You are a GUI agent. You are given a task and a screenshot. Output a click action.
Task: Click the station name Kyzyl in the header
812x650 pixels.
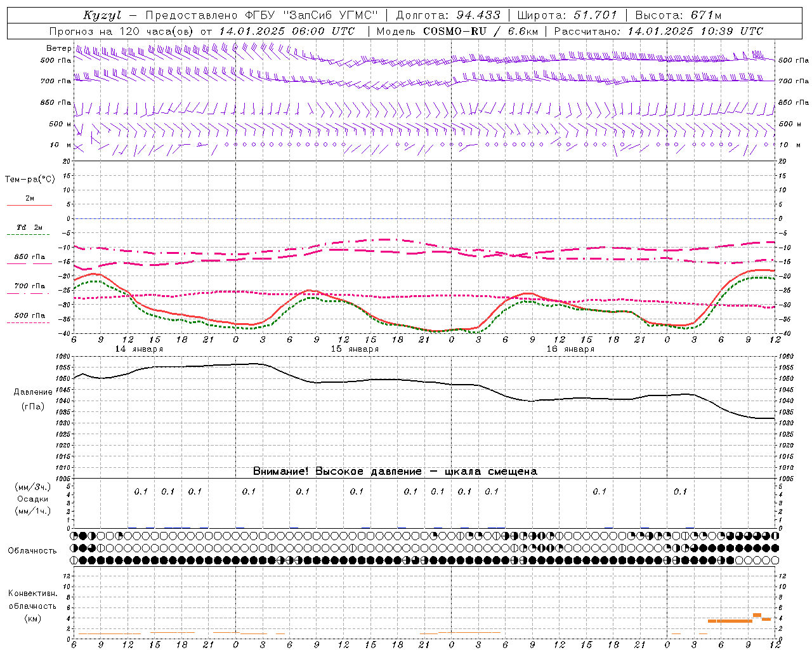(x=102, y=16)
